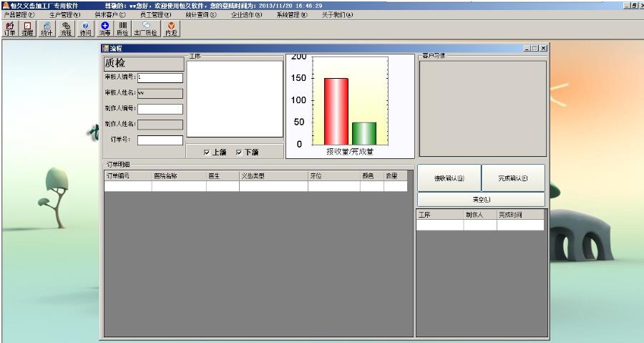Click the 订单号 input field
644x343 pixels.
point(160,140)
